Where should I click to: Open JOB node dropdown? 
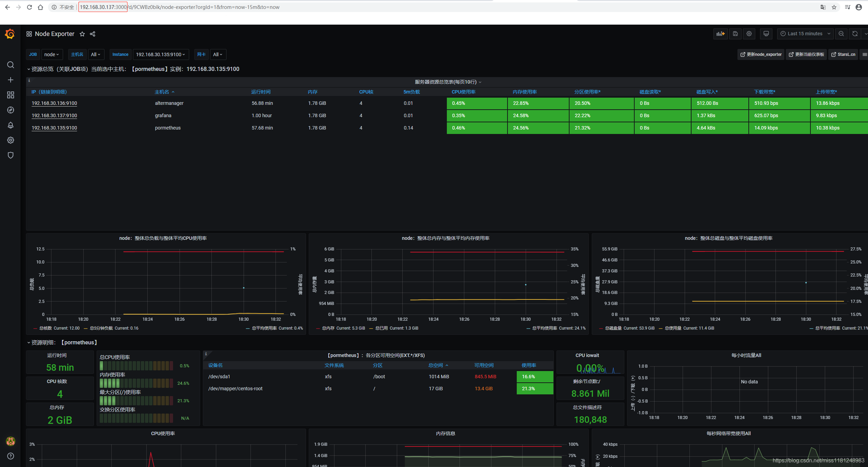(x=52, y=54)
